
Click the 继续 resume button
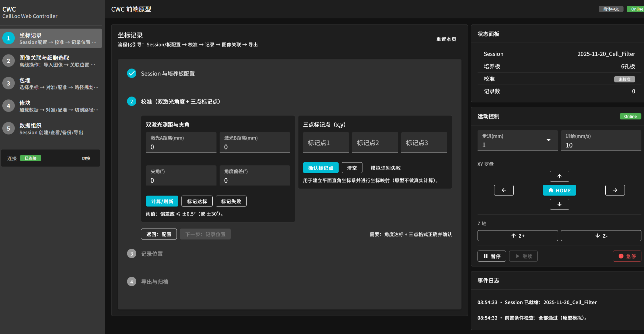coord(523,256)
